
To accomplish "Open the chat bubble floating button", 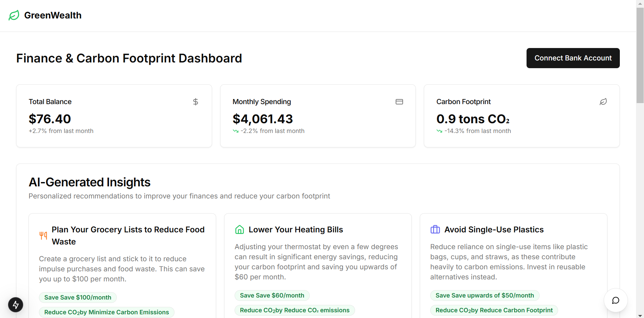I will 615,300.
